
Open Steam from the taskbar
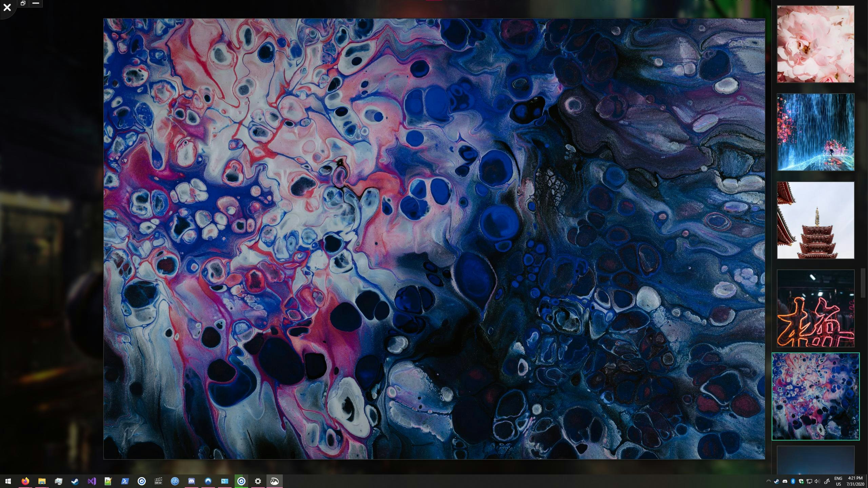[x=75, y=481]
